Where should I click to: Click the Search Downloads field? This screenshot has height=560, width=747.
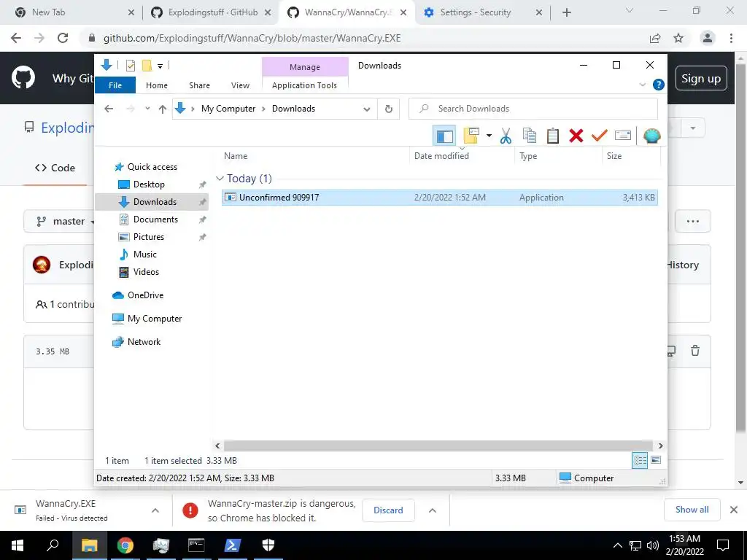(533, 109)
